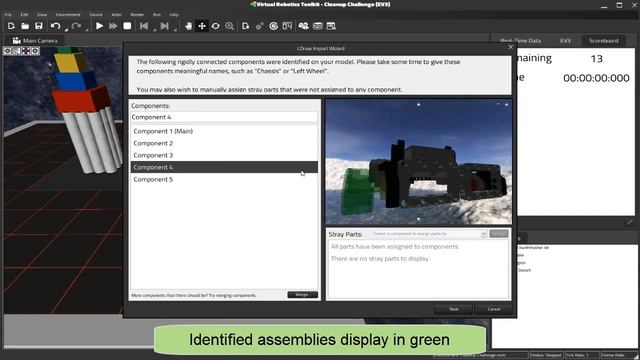Click the up arrow on preview pane
Image resolution: width=640 pixels, height=360 pixels.
tap(418, 104)
